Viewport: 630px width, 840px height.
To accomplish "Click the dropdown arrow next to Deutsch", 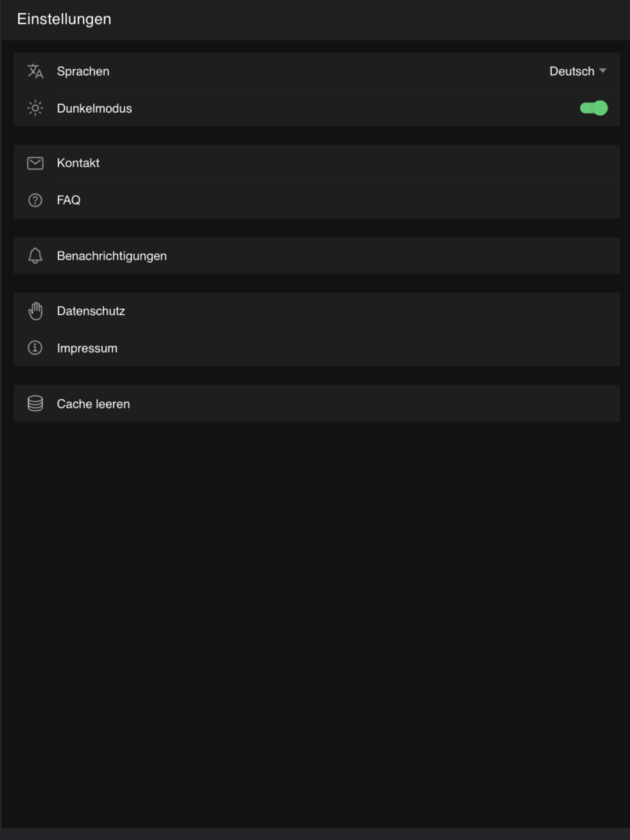I will 603,71.
